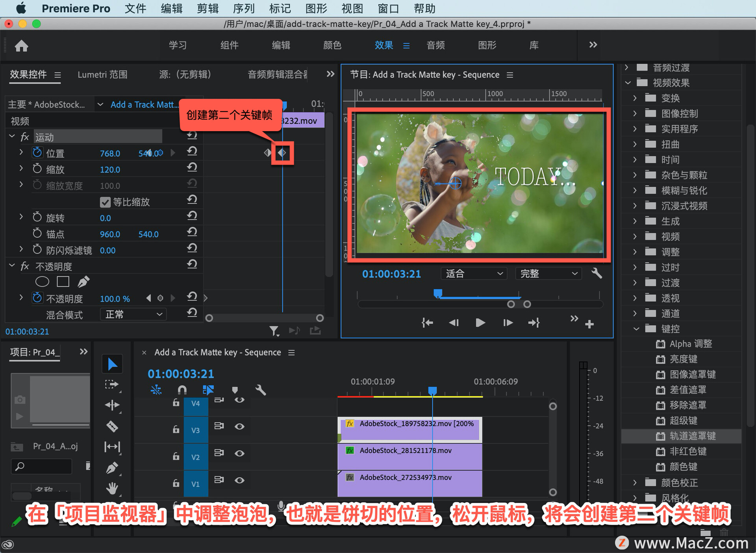Uncheck the uniform scale checkbox

[x=105, y=202]
